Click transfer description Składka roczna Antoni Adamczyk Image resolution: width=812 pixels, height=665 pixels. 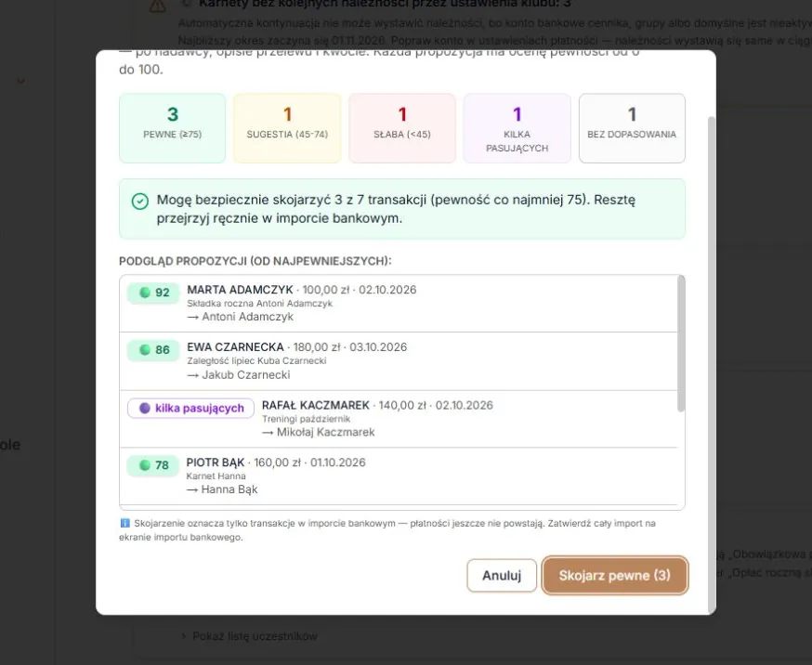259,304
